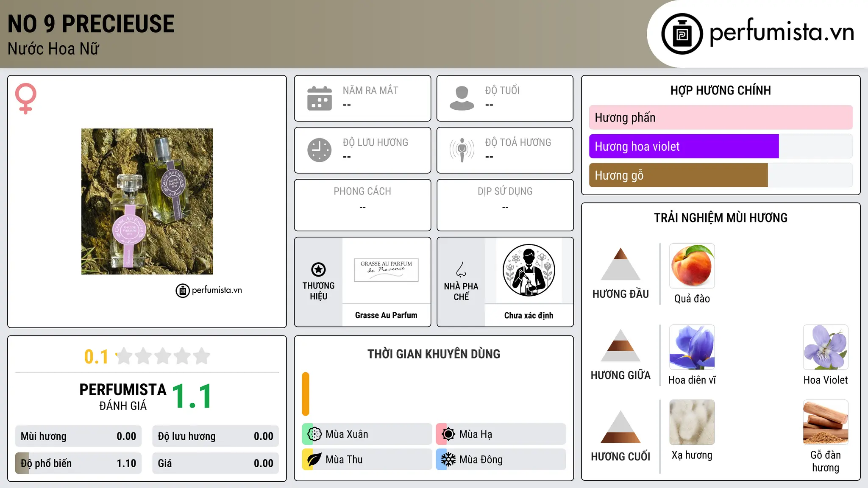Click the Giá 0.00 score row

click(216, 463)
